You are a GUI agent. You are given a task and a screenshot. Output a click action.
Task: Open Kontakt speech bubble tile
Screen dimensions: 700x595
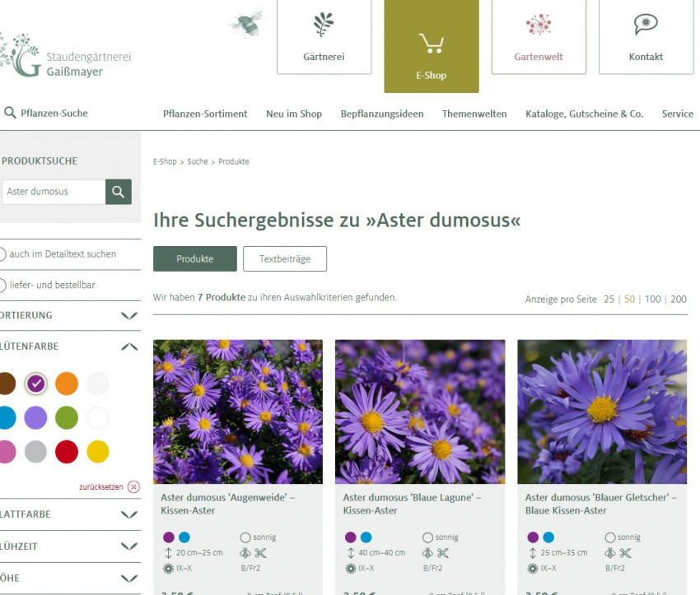pyautogui.click(x=646, y=36)
